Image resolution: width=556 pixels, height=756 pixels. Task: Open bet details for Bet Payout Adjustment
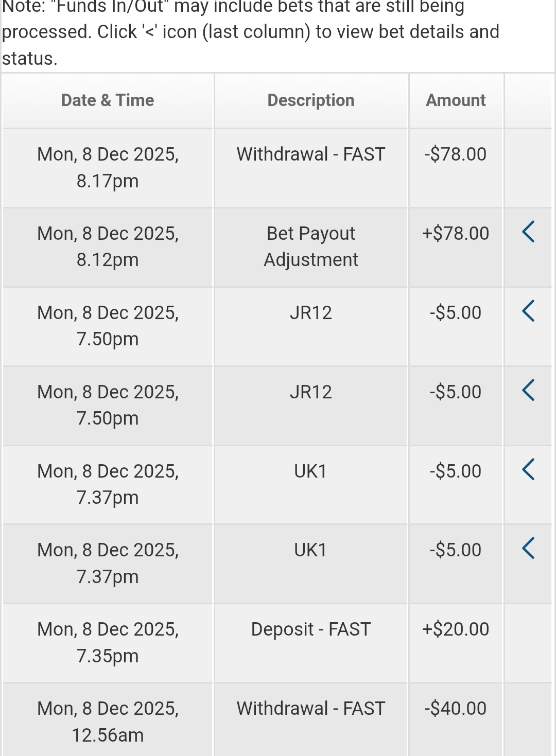point(528,232)
